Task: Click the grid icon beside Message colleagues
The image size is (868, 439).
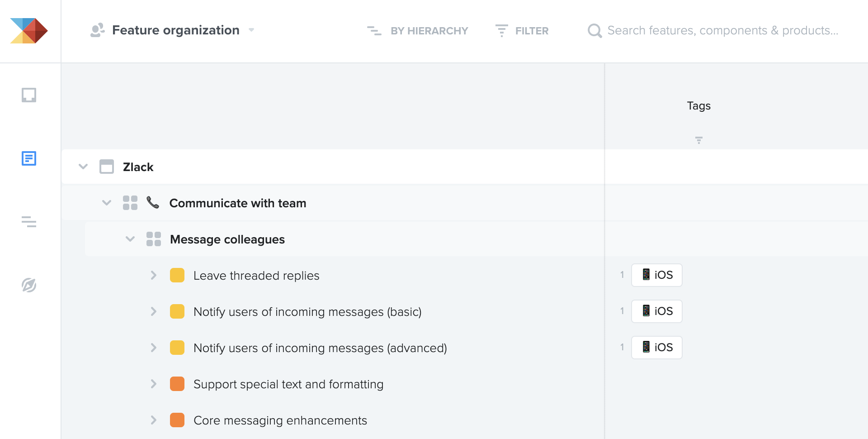Action: point(154,239)
